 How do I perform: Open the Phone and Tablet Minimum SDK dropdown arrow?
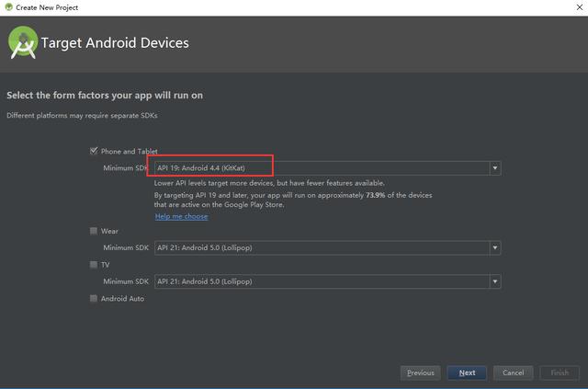pyautogui.click(x=495, y=168)
